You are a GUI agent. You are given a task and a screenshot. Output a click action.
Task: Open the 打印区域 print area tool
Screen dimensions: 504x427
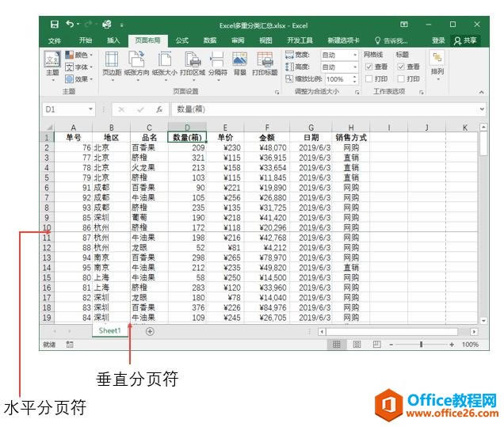coord(193,66)
